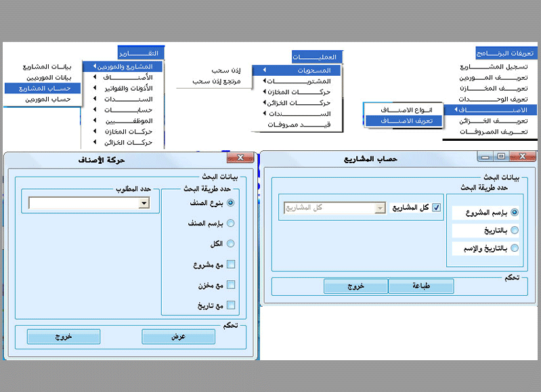The image size is (541, 392).
Task: Select حركات المخازن in operations menu
Action: point(297,92)
